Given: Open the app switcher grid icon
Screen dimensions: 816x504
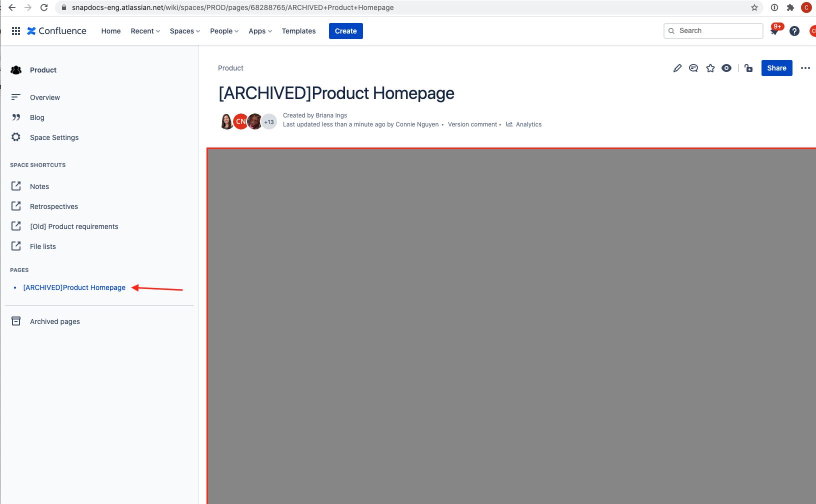Looking at the screenshot, I should (x=16, y=31).
